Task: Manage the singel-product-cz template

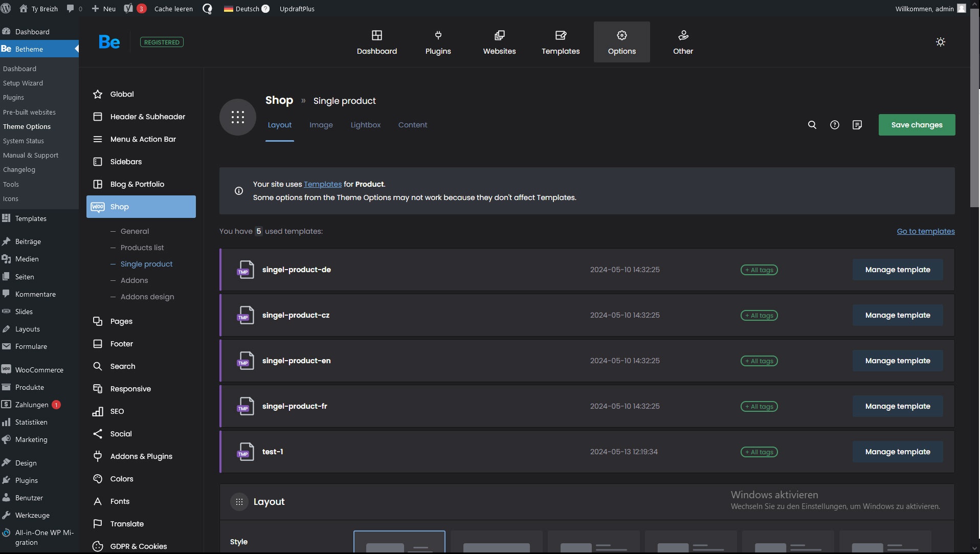Action: click(x=898, y=315)
